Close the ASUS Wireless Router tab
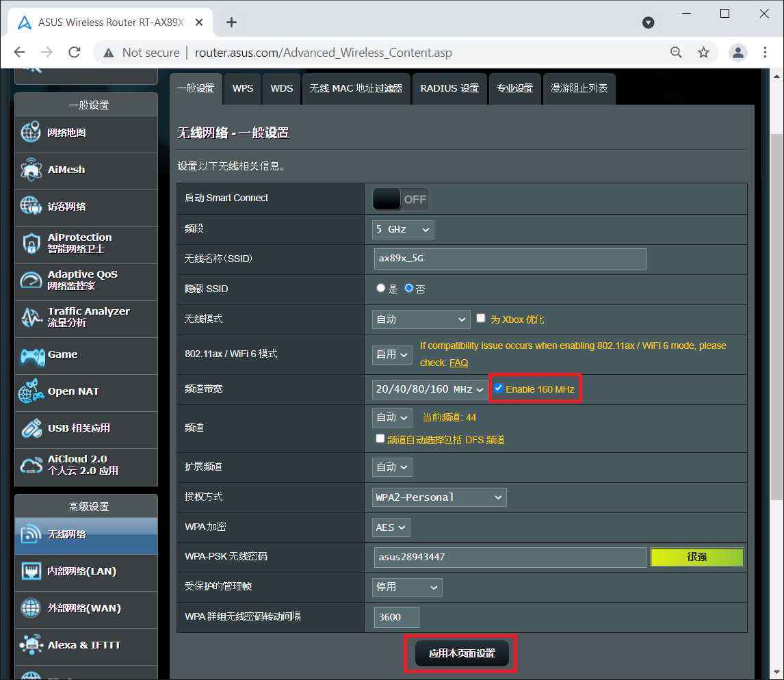 pyautogui.click(x=199, y=22)
